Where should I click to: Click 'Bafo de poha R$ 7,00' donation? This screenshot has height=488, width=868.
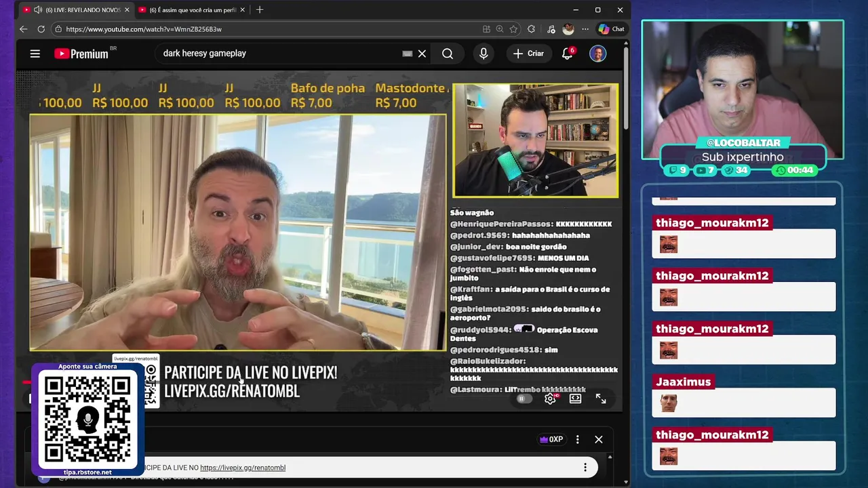coord(328,96)
